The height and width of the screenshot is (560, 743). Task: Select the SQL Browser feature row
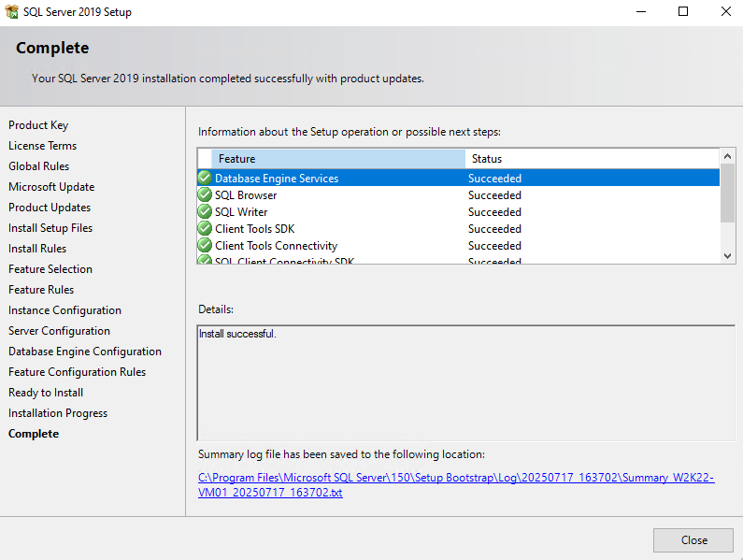(x=458, y=194)
